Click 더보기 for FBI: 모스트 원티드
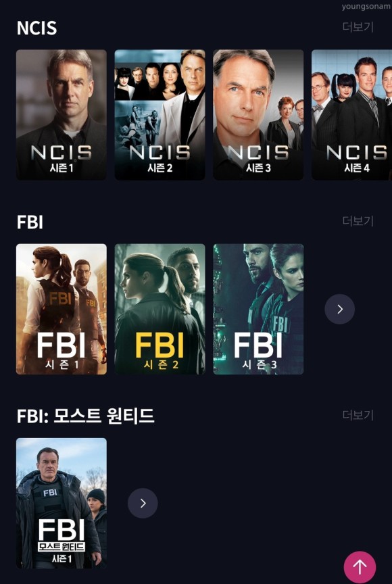Viewport: 392px width, 584px height. pos(358,415)
